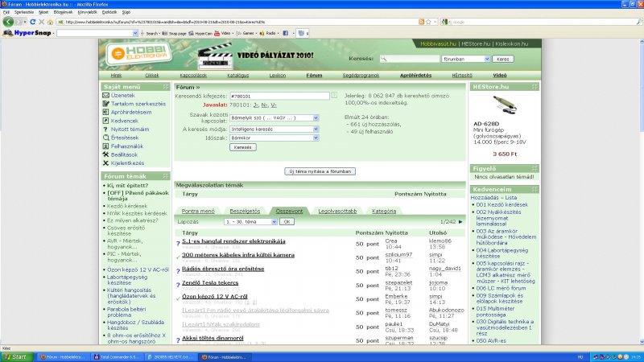
Task: Open the Lapozás '1. - 30. téma' dropdown
Action: [x=274, y=222]
